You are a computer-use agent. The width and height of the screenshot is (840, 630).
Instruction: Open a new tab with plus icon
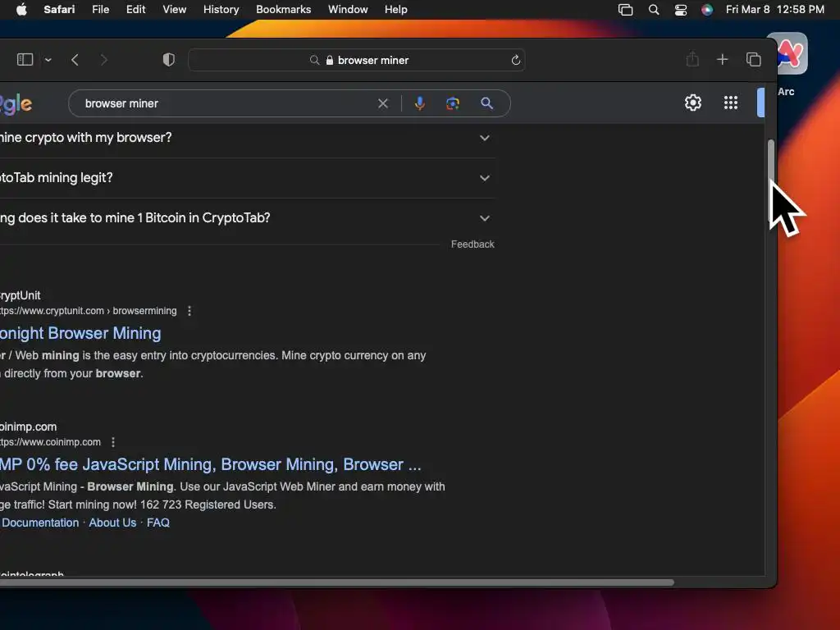(722, 59)
